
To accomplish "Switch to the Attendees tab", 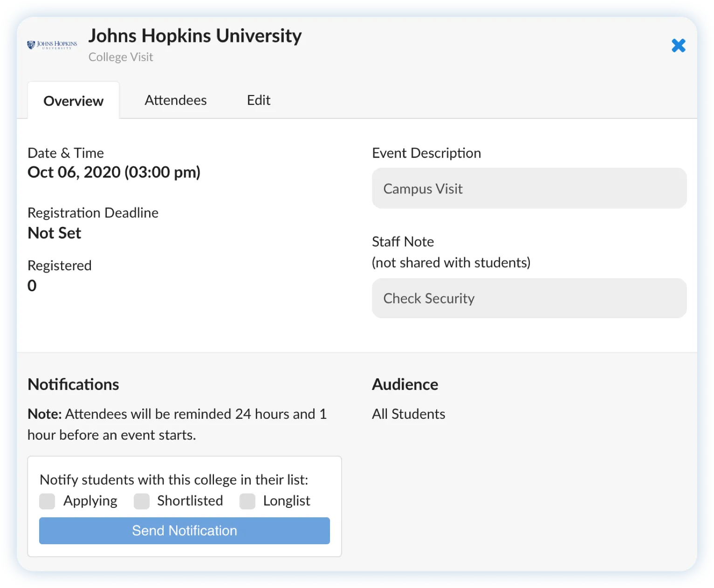I will coord(176,100).
